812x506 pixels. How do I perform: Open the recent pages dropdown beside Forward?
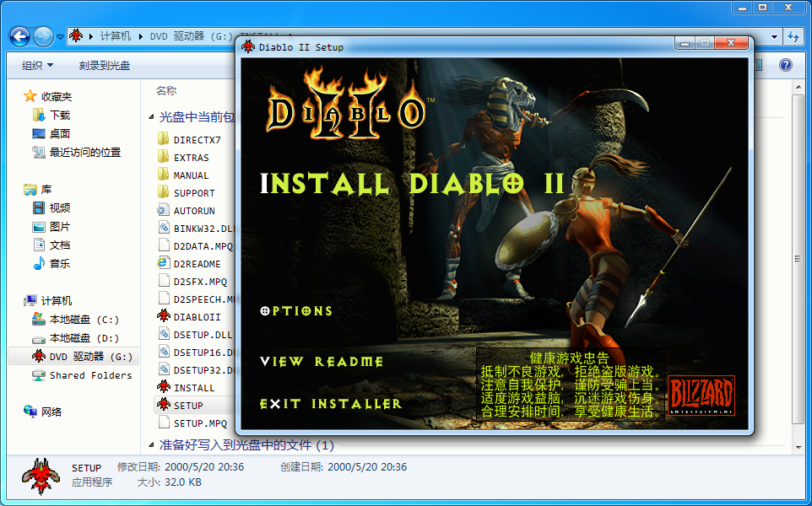click(x=60, y=37)
